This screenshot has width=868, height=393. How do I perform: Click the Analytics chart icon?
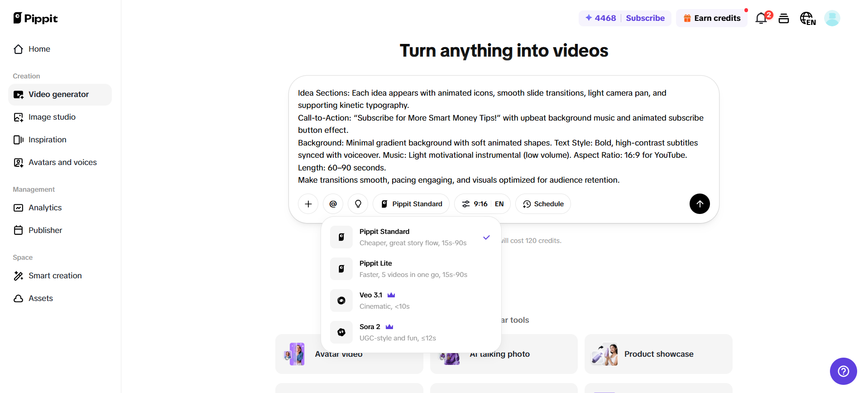click(x=19, y=208)
